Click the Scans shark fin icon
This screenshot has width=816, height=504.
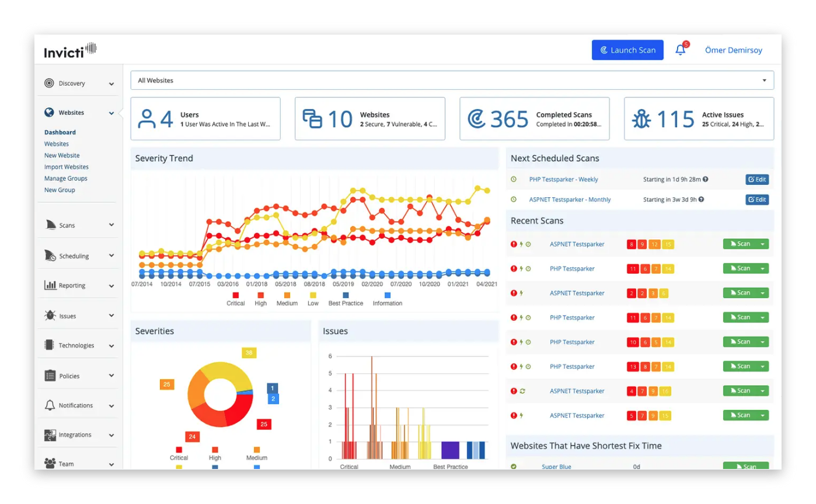50,225
